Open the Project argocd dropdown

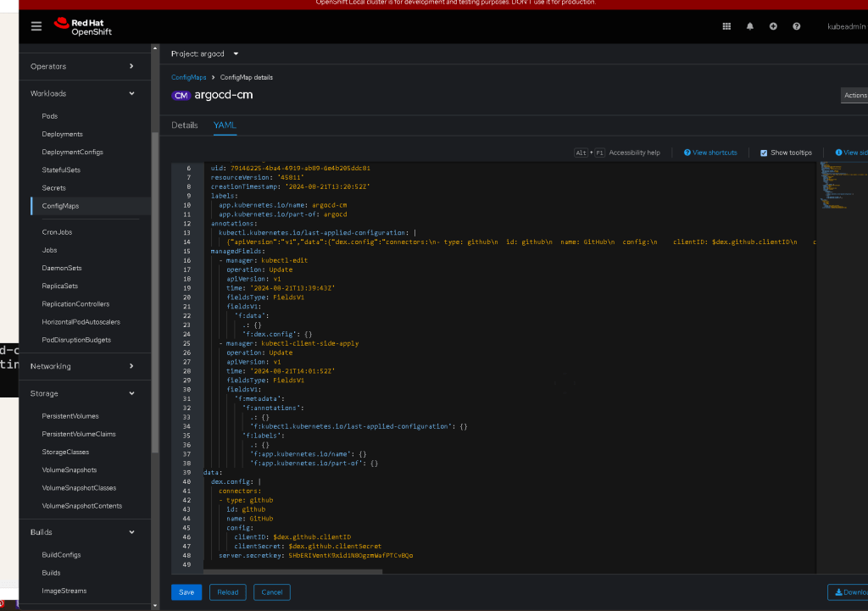click(x=204, y=53)
